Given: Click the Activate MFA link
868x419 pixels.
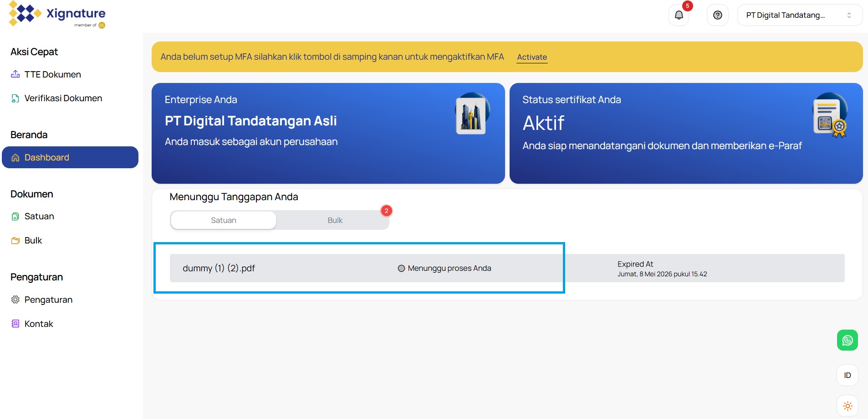Looking at the screenshot, I should [531, 57].
